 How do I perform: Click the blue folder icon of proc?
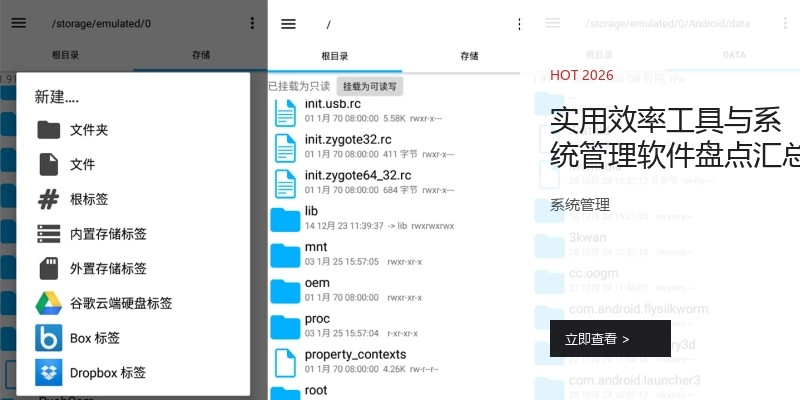(x=285, y=327)
